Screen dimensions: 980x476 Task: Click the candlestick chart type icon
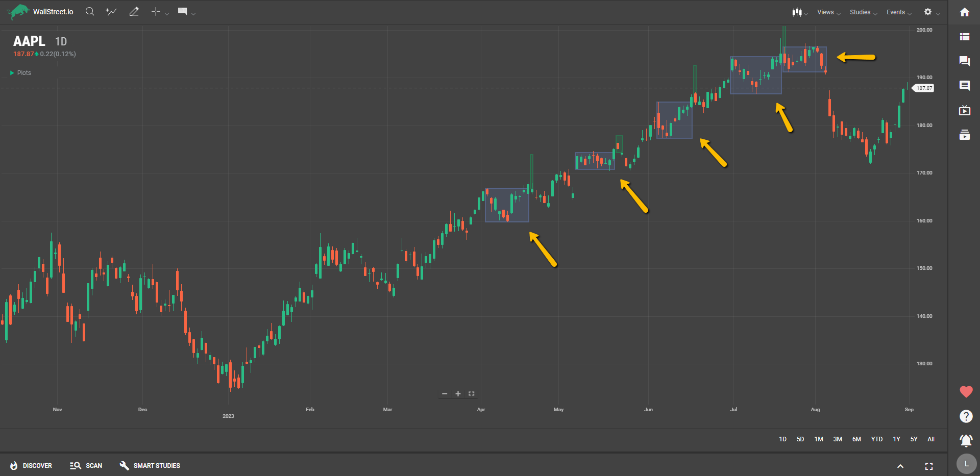(x=797, y=12)
